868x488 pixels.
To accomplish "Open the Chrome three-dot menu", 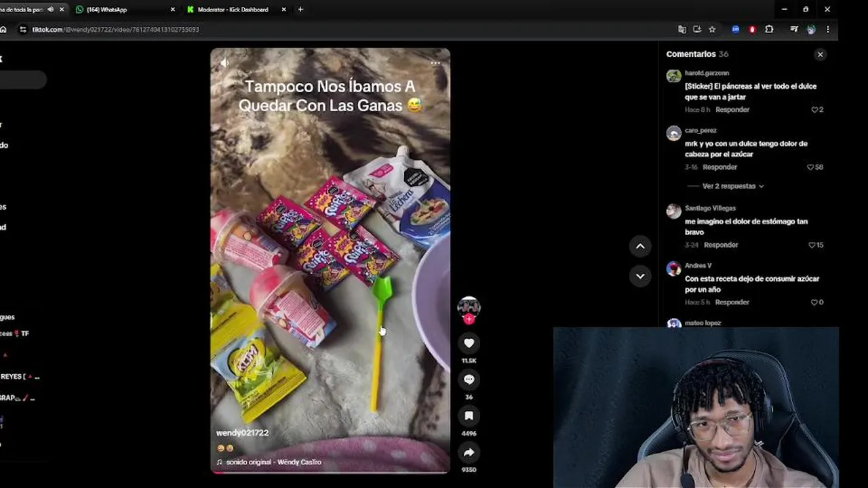I will pos(828,29).
